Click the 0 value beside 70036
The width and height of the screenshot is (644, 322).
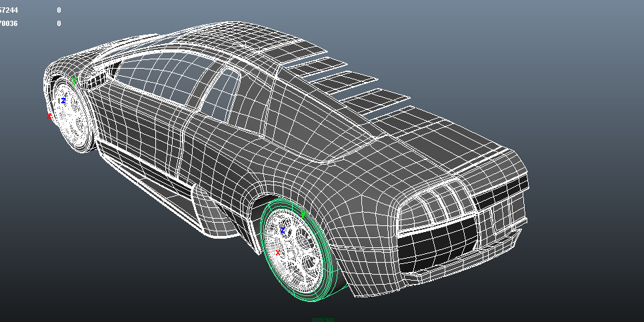(x=59, y=24)
